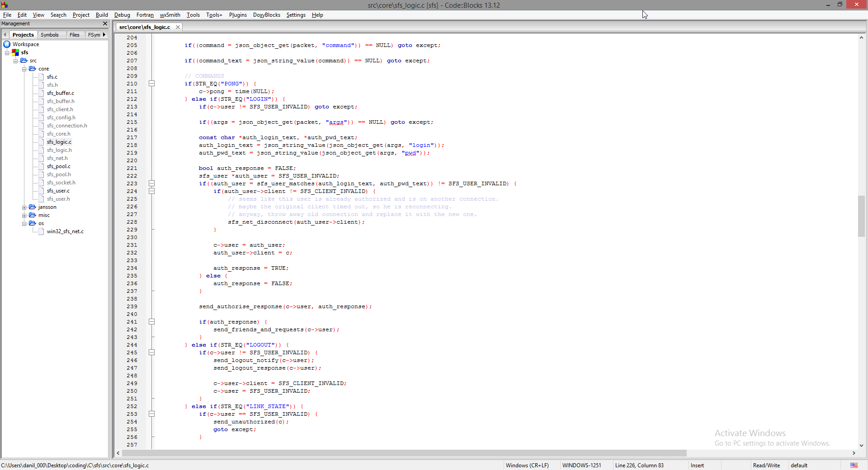Close the sfs_logic.c editor tab

pyautogui.click(x=178, y=27)
